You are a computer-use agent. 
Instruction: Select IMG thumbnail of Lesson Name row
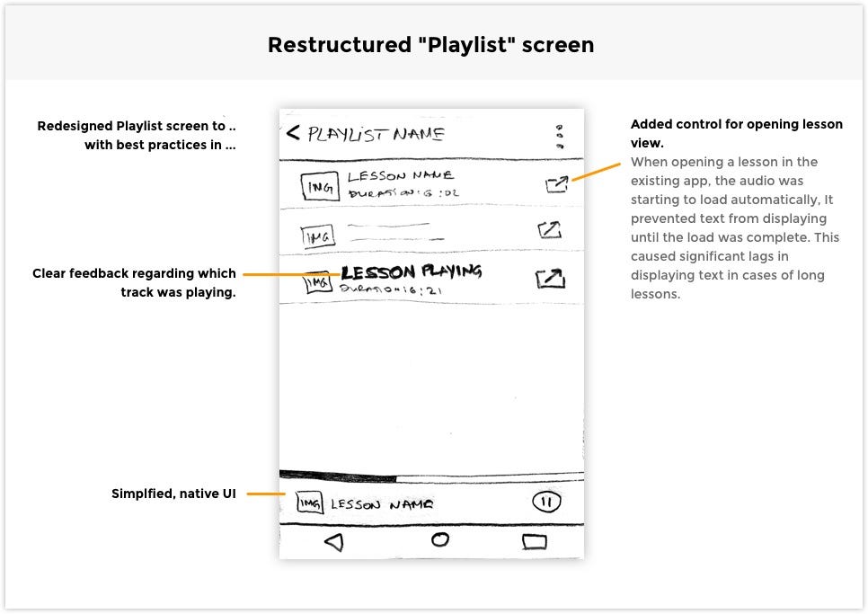click(320, 187)
